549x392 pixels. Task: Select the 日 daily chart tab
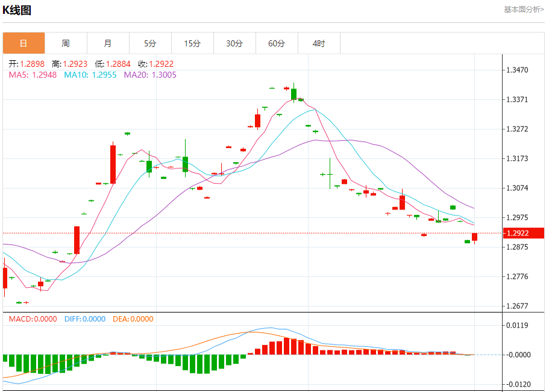pos(24,43)
